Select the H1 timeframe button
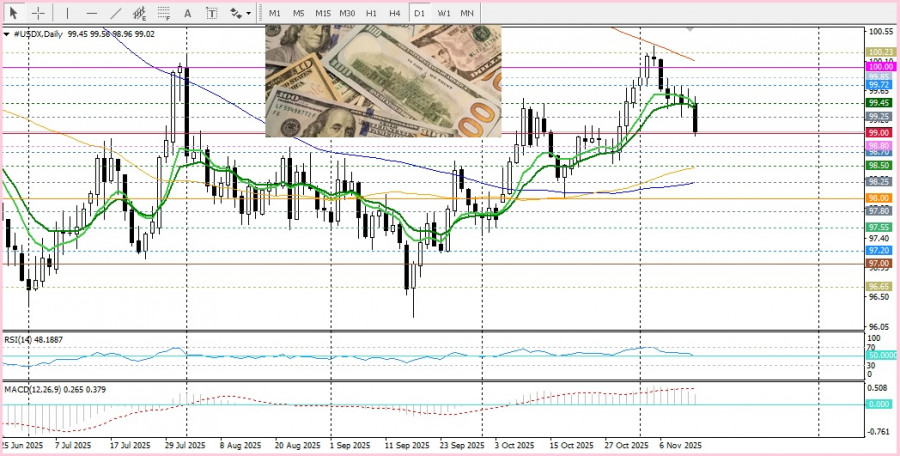900x456 pixels. (371, 13)
